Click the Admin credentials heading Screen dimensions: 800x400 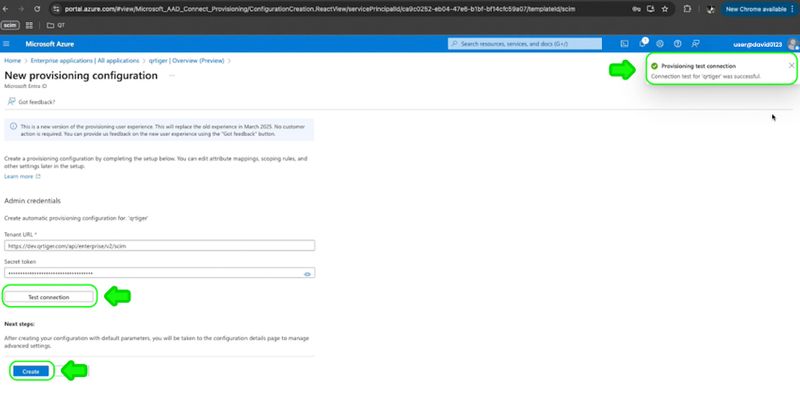32,201
